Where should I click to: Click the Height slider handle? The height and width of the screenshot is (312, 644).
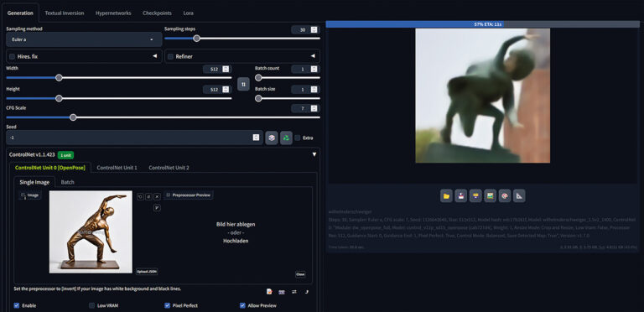[x=59, y=98]
